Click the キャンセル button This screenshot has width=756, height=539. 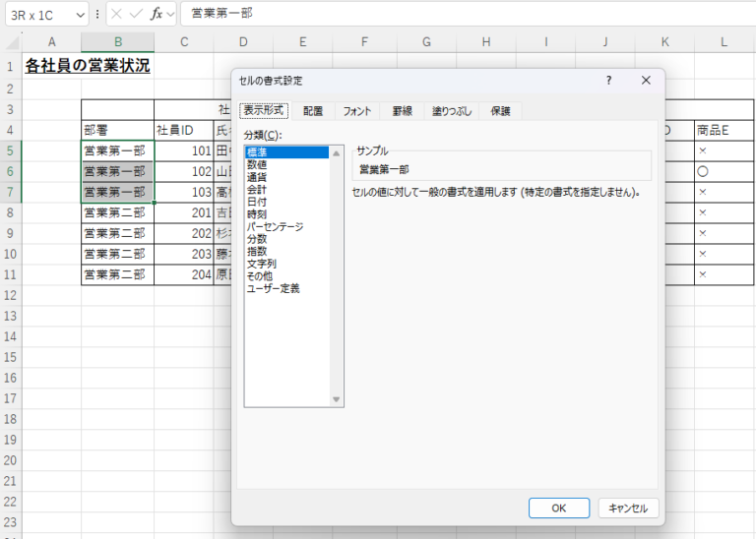[628, 509]
